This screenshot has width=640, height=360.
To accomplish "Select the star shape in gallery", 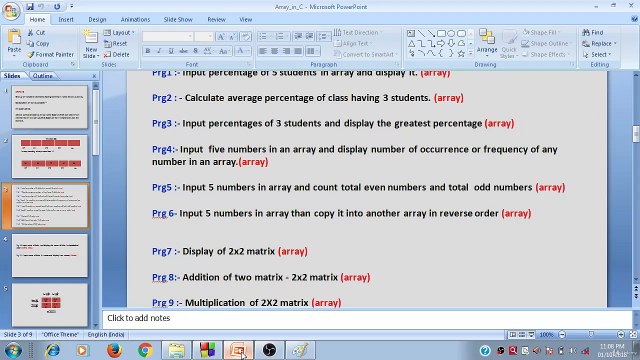I will point(461,53).
